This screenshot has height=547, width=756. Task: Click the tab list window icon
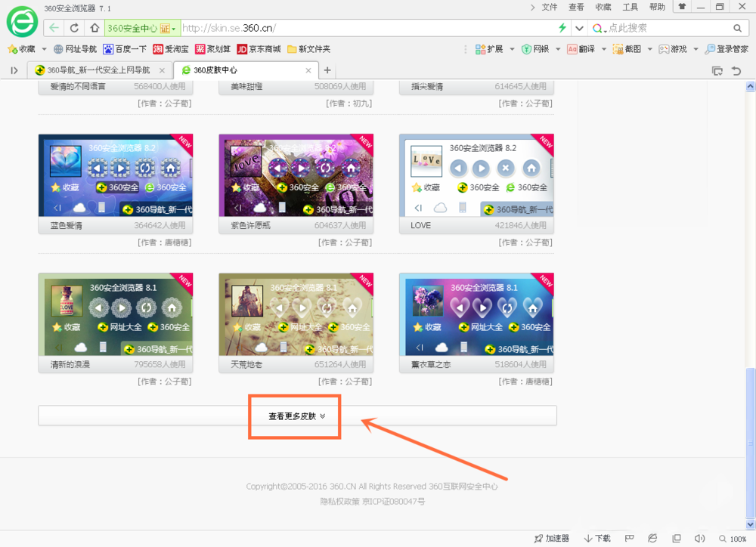[x=717, y=71]
